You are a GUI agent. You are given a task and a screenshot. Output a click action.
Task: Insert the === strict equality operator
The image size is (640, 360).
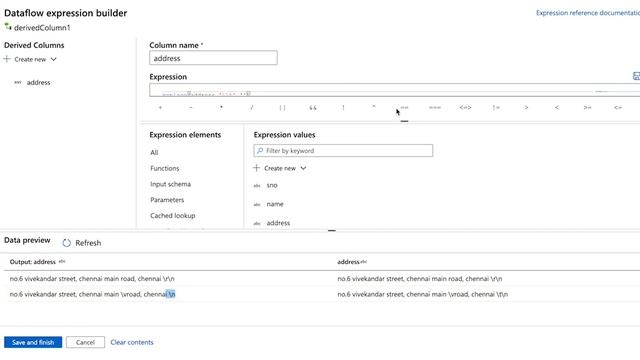click(435, 107)
